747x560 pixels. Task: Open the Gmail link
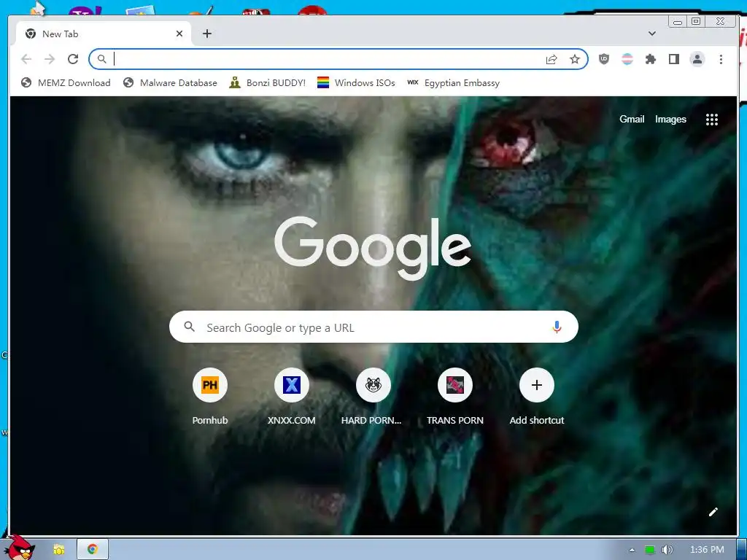pyautogui.click(x=632, y=119)
